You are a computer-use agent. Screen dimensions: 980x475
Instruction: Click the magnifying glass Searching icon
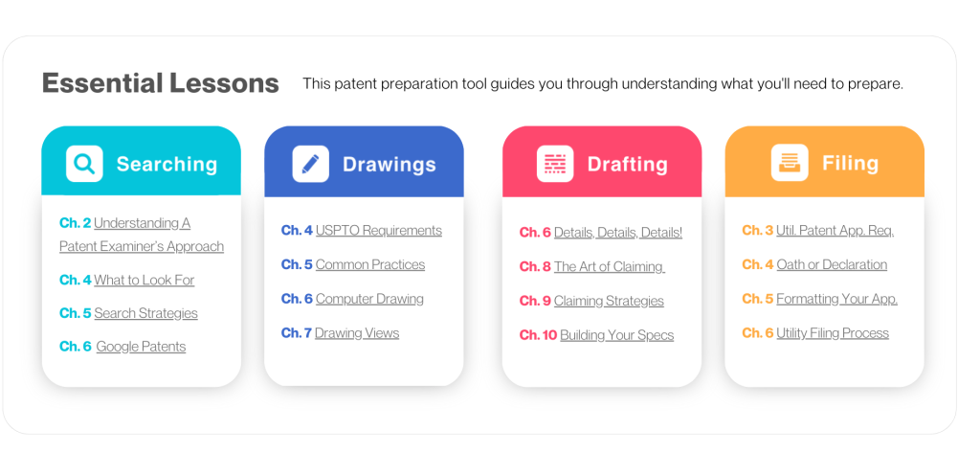click(84, 164)
